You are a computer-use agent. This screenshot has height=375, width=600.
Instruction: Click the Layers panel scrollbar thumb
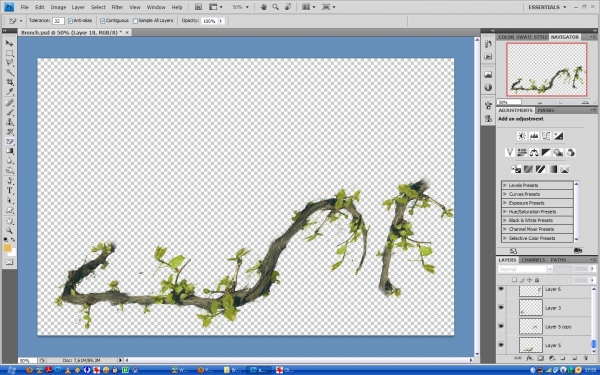click(593, 344)
